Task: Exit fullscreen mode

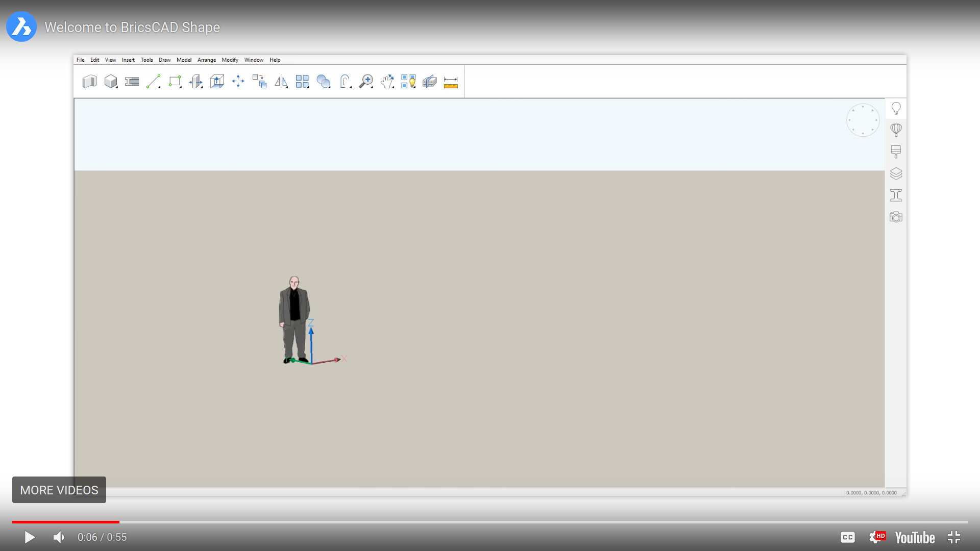Action: (x=954, y=537)
